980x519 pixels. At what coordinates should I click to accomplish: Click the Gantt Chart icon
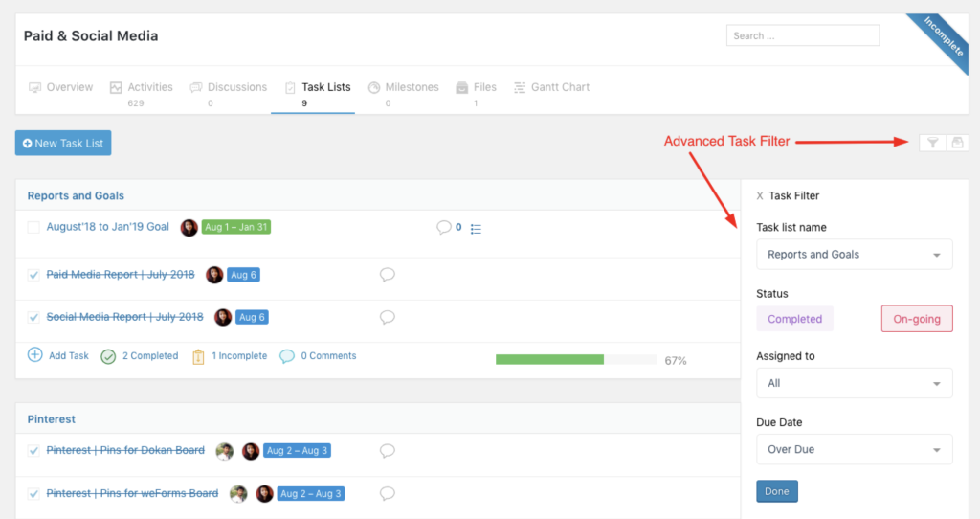click(520, 87)
